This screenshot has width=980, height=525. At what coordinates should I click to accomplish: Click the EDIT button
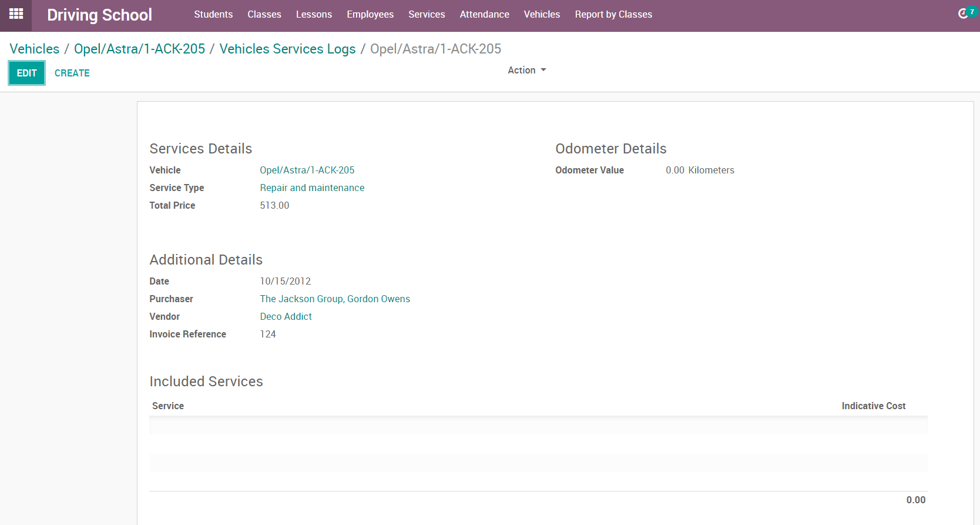click(x=26, y=73)
